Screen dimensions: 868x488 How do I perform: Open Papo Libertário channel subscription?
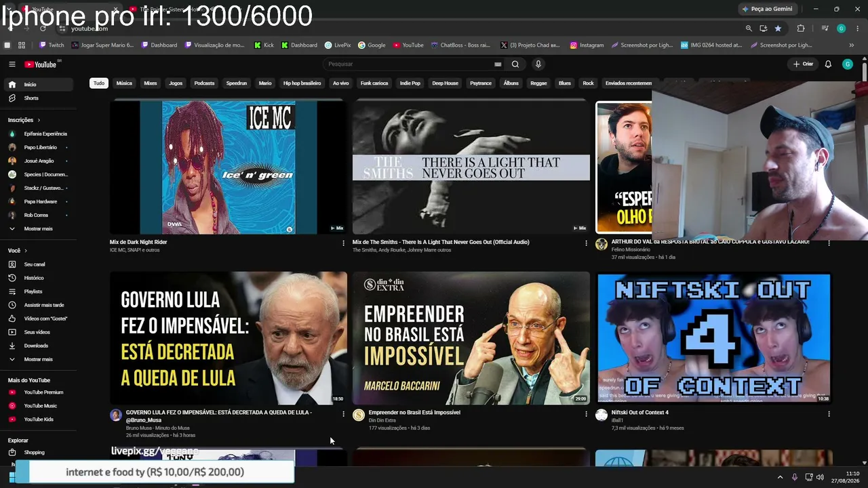click(x=38, y=148)
